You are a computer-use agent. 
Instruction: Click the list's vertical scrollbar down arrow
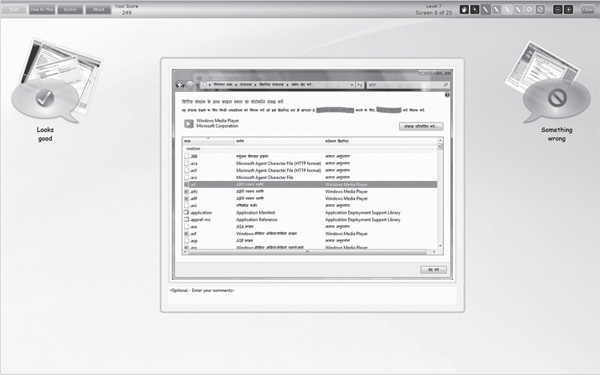pyautogui.click(x=440, y=246)
